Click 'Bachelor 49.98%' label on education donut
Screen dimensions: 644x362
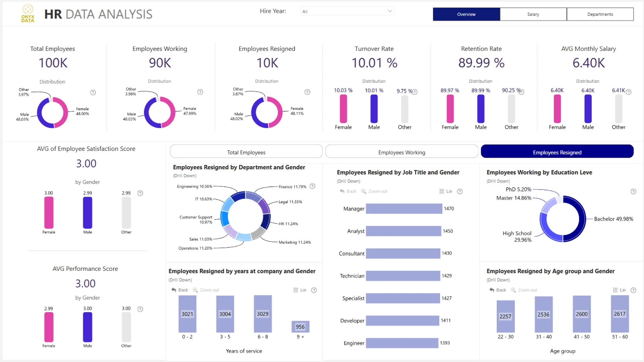tap(613, 219)
